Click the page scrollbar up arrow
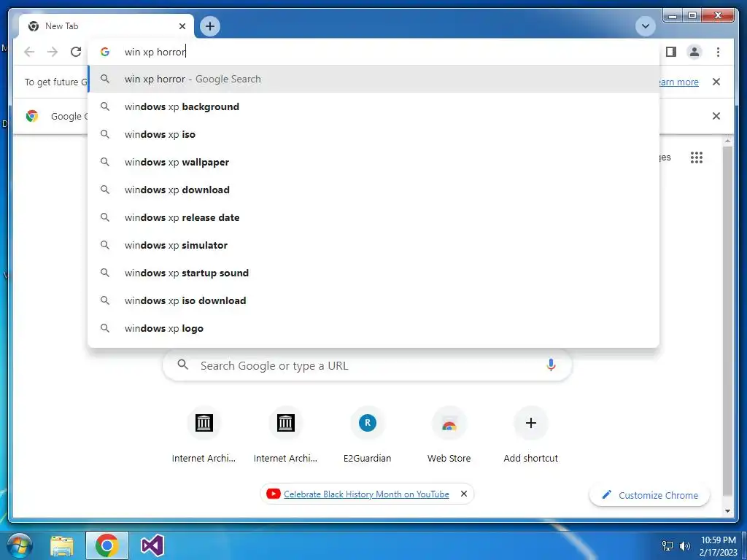The height and width of the screenshot is (560, 747). coord(727,141)
